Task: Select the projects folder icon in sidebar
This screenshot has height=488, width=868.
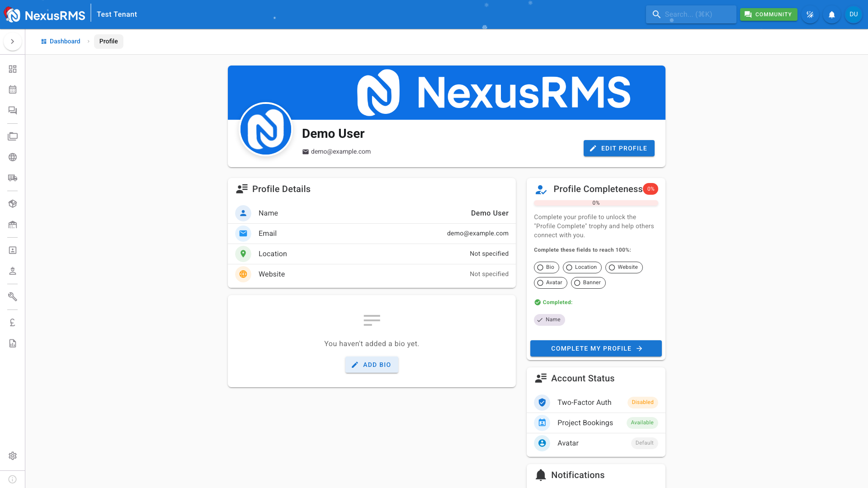Action: click(x=12, y=136)
